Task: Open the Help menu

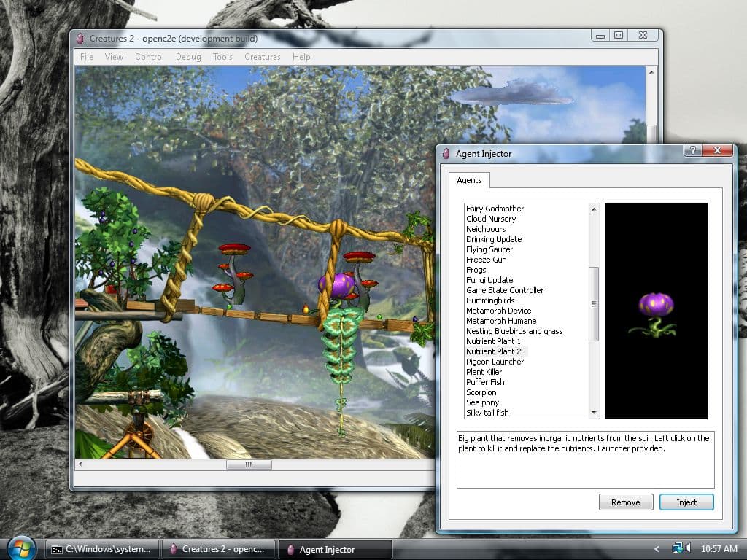Action: (x=301, y=57)
